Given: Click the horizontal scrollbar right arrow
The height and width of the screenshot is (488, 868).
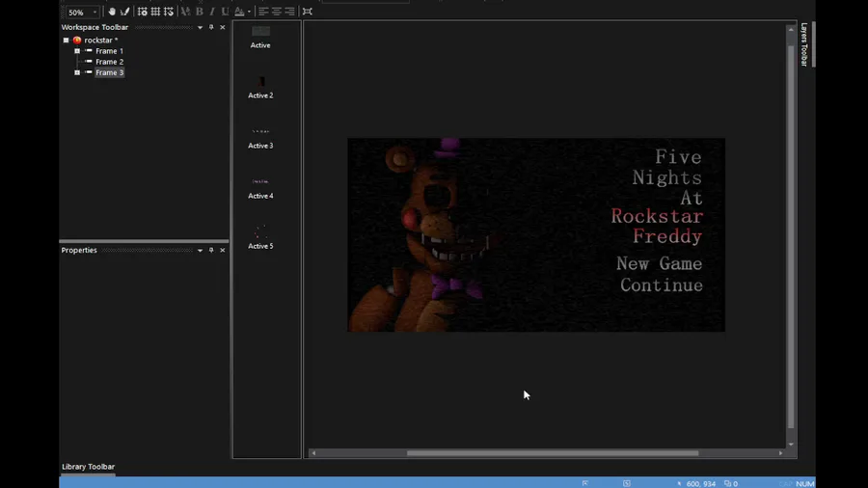Looking at the screenshot, I should click(x=780, y=453).
